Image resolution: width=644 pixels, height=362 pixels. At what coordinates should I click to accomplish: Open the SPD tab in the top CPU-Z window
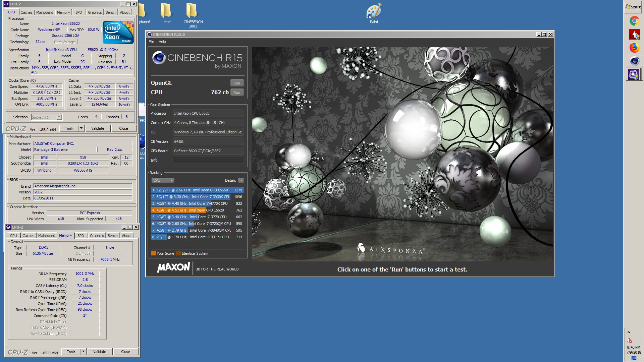(x=79, y=12)
